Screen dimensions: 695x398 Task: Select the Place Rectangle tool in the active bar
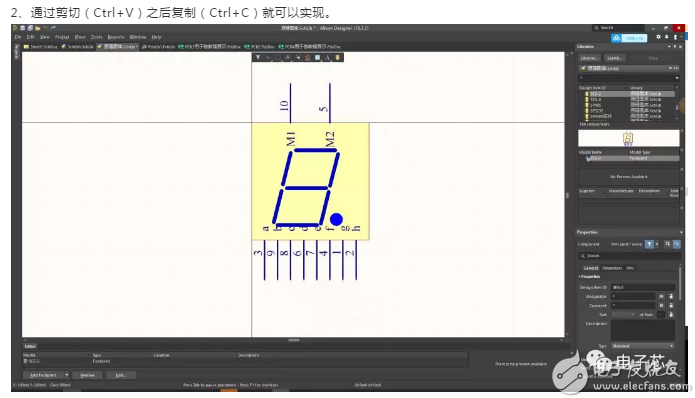point(317,58)
